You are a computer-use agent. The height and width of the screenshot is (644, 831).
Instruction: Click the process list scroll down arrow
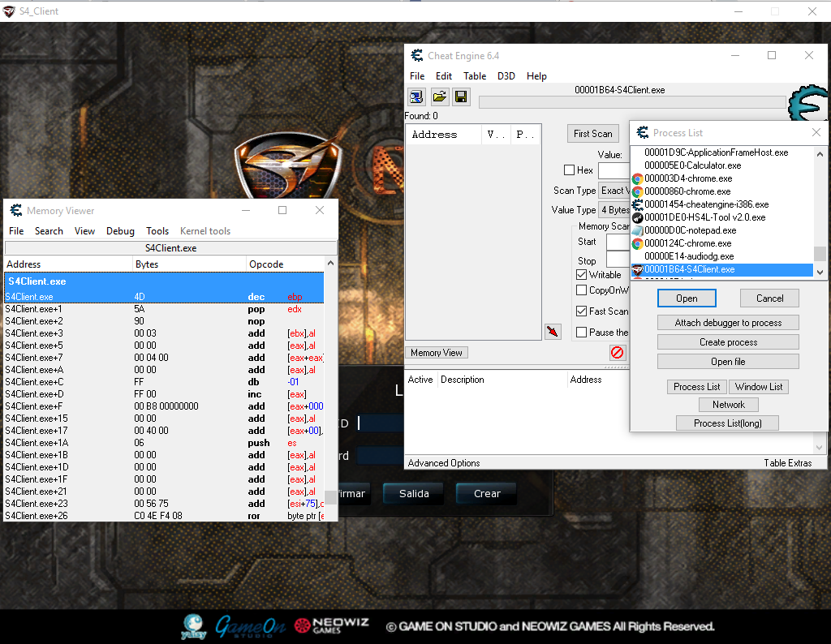coord(820,273)
